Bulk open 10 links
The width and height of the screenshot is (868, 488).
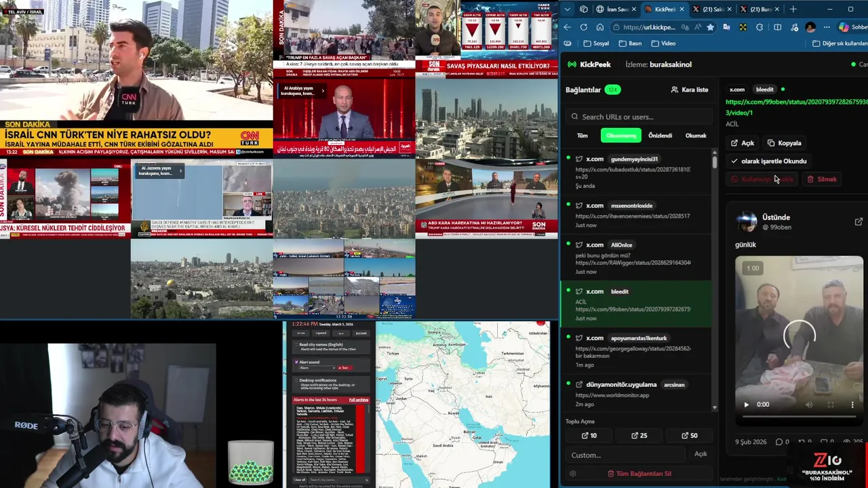click(x=589, y=436)
